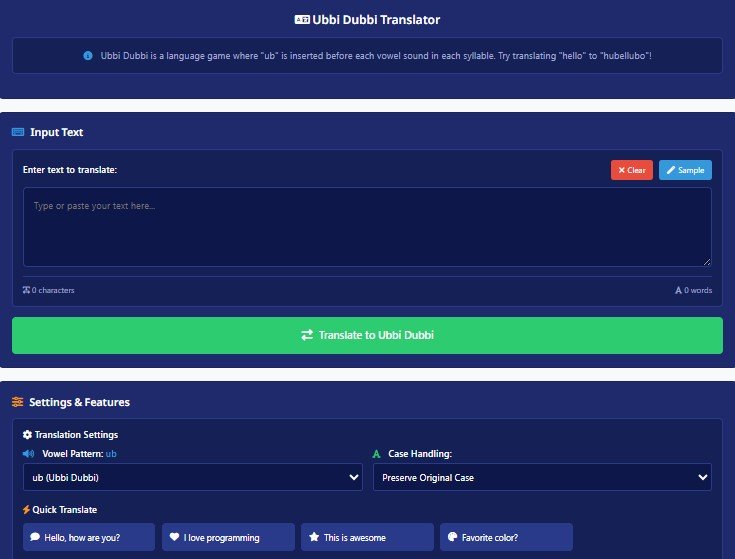
Task: Click the palette icon on Favorite color
Action: pyautogui.click(x=452, y=537)
